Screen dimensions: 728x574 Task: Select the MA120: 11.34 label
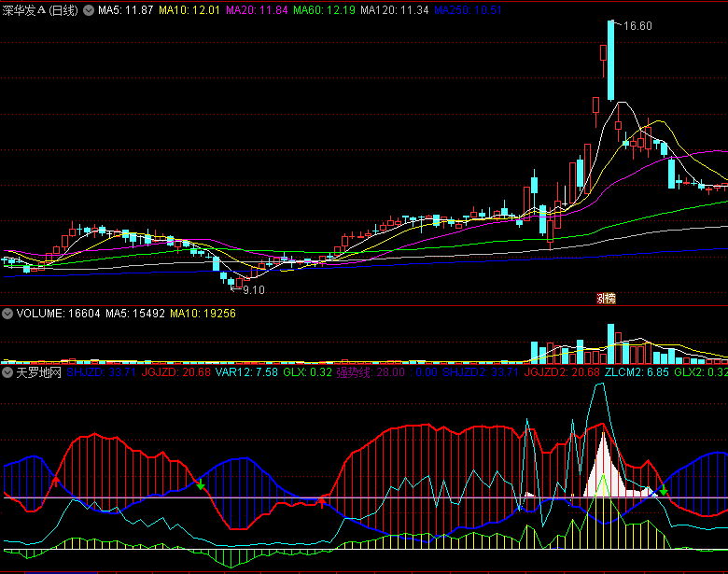tap(395, 10)
